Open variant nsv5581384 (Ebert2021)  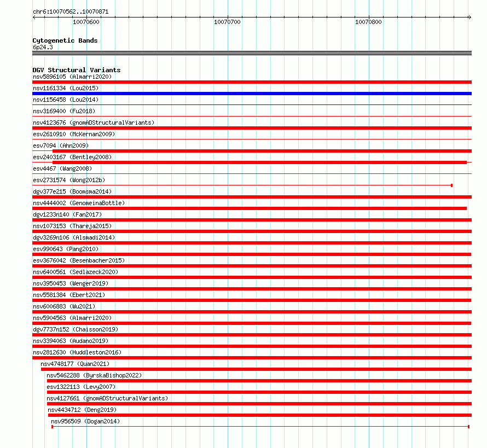pos(69,295)
